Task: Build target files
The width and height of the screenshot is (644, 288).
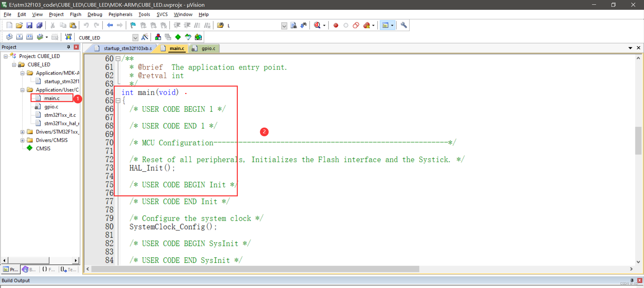Action: point(19,37)
